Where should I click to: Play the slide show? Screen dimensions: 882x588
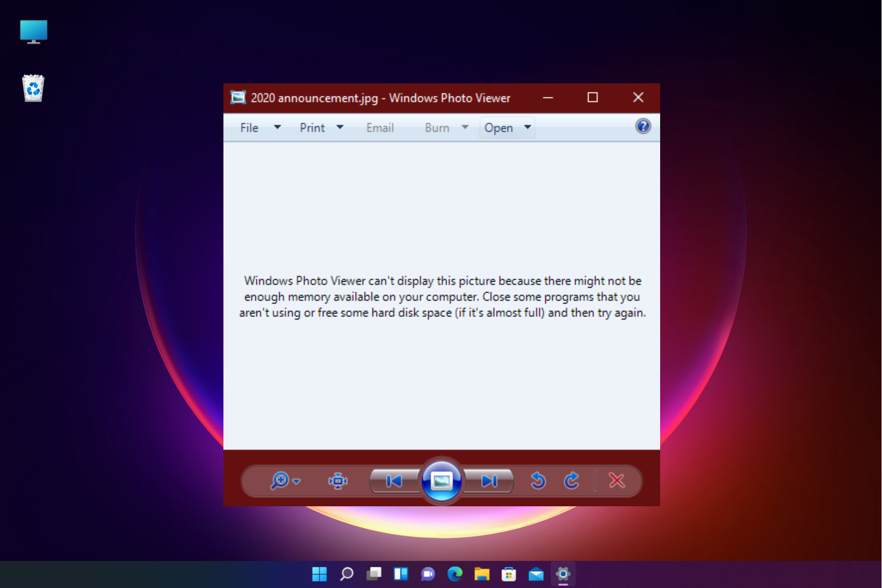441,481
